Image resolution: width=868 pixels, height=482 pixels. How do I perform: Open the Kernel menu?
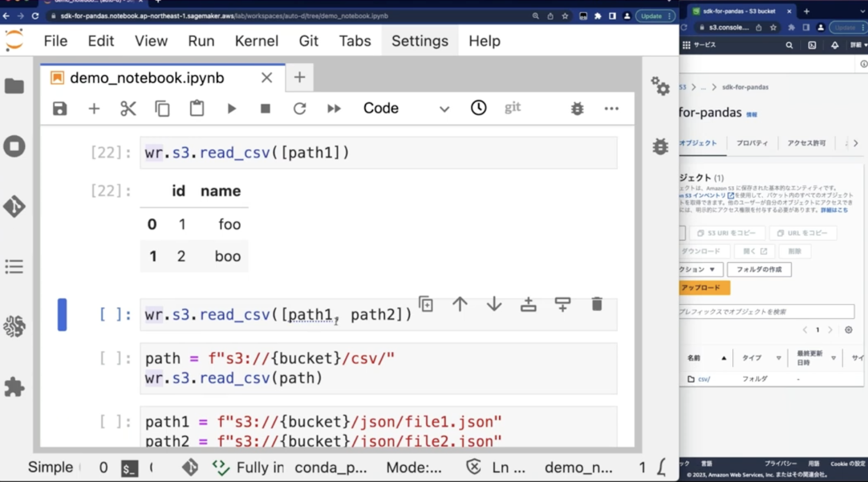256,41
